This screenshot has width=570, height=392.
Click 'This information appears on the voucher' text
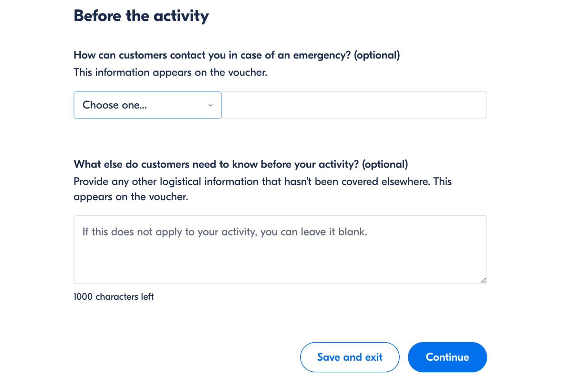[x=170, y=72]
